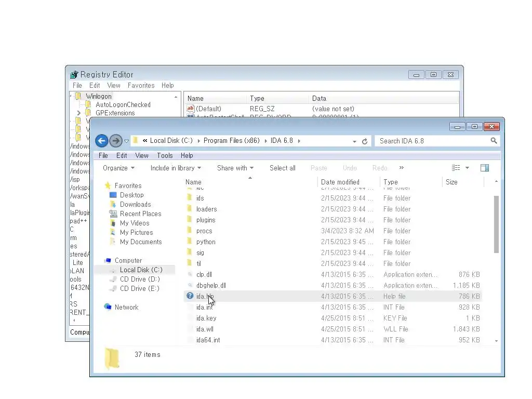The height and width of the screenshot is (399, 532).
Task: Show more toolbar commands via chevron
Action: point(402,168)
